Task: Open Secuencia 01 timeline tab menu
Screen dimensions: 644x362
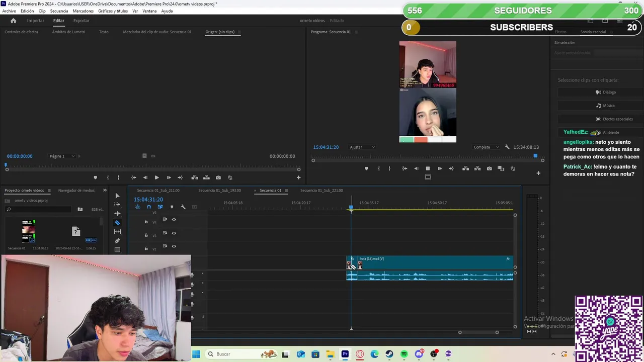Action: click(286, 191)
